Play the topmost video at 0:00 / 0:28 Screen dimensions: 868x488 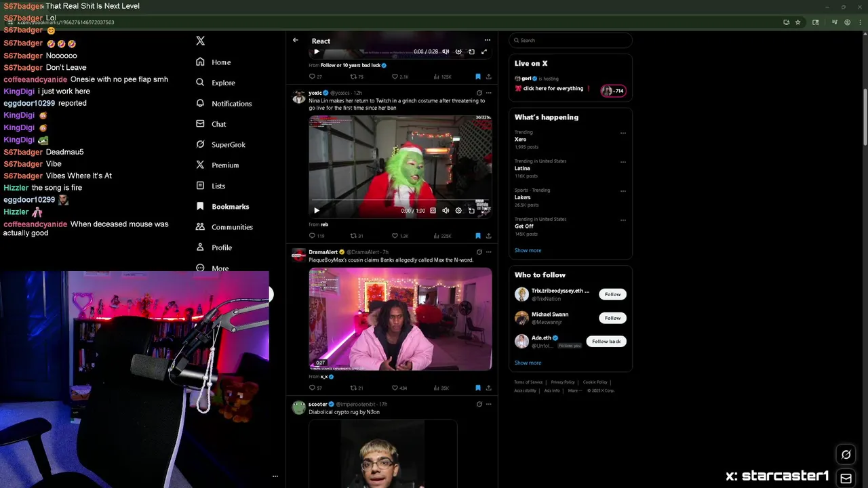click(x=316, y=52)
